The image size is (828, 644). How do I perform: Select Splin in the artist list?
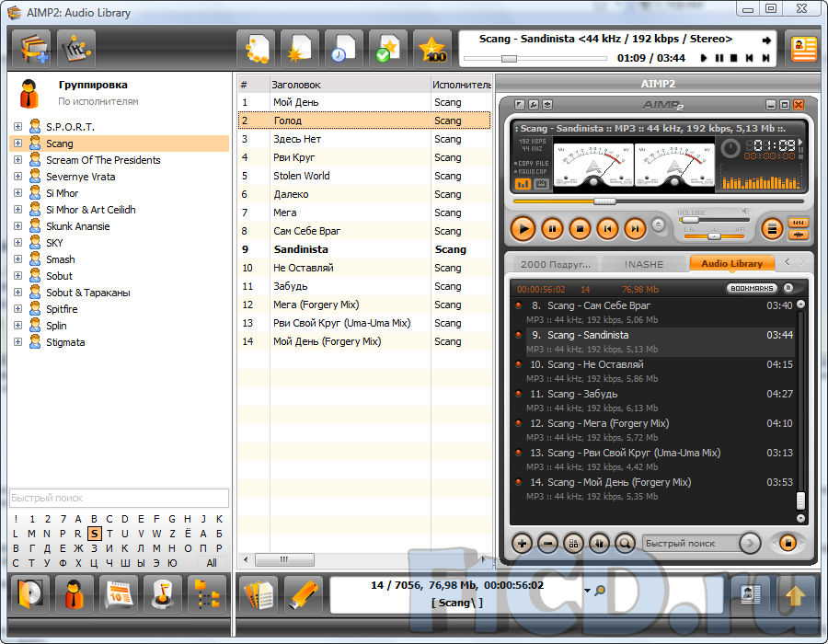(56, 326)
